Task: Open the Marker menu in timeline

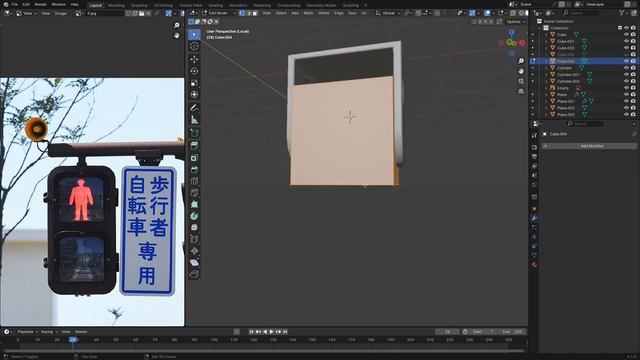Action: coord(81,332)
